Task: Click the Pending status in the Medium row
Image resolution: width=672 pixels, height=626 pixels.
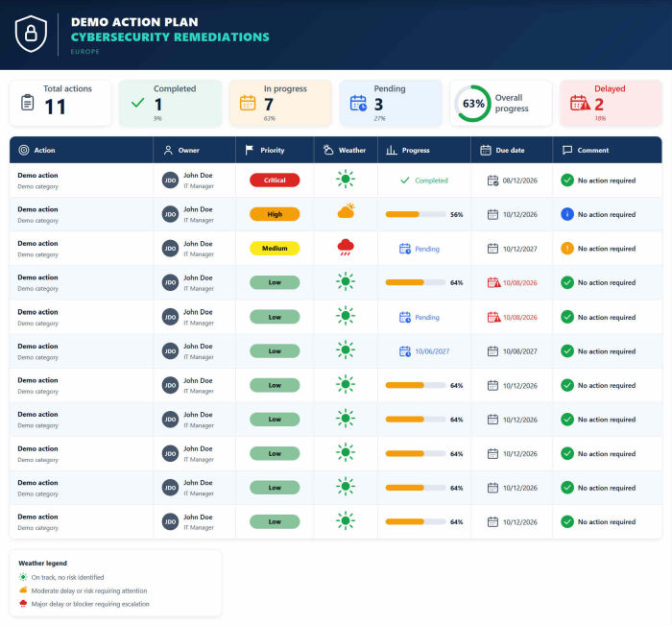Action: point(427,249)
